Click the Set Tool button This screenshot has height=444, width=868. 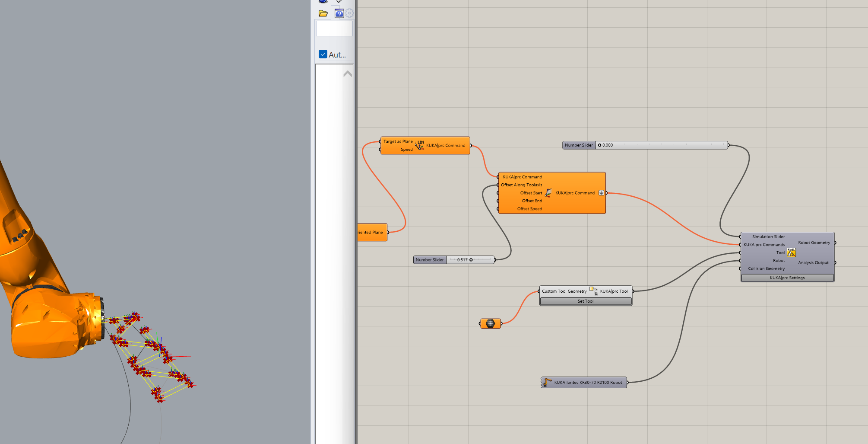pyautogui.click(x=586, y=301)
